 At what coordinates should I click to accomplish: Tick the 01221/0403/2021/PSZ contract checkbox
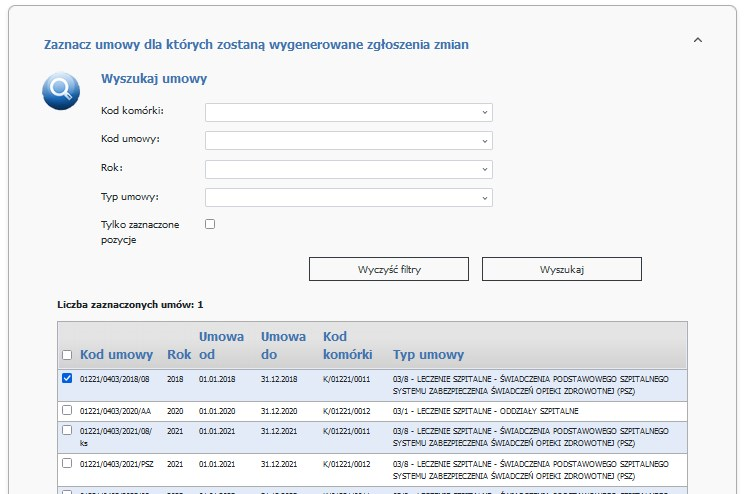point(67,463)
